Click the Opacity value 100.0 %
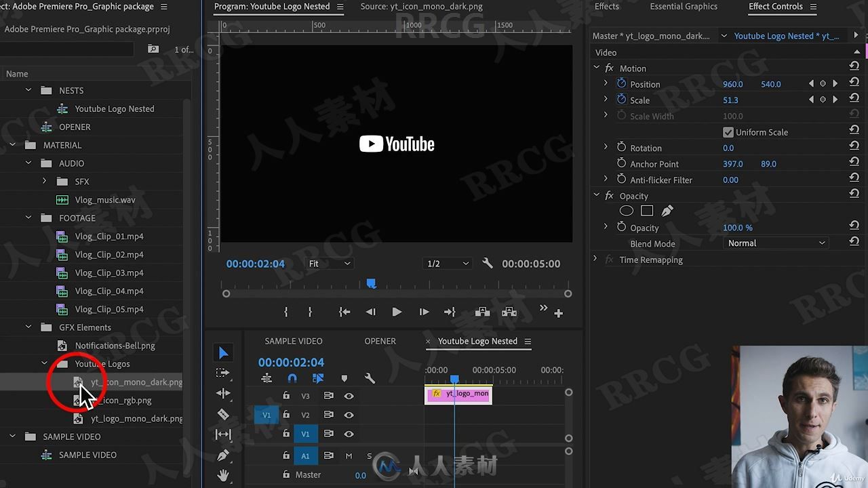The image size is (868, 488). pyautogui.click(x=738, y=228)
